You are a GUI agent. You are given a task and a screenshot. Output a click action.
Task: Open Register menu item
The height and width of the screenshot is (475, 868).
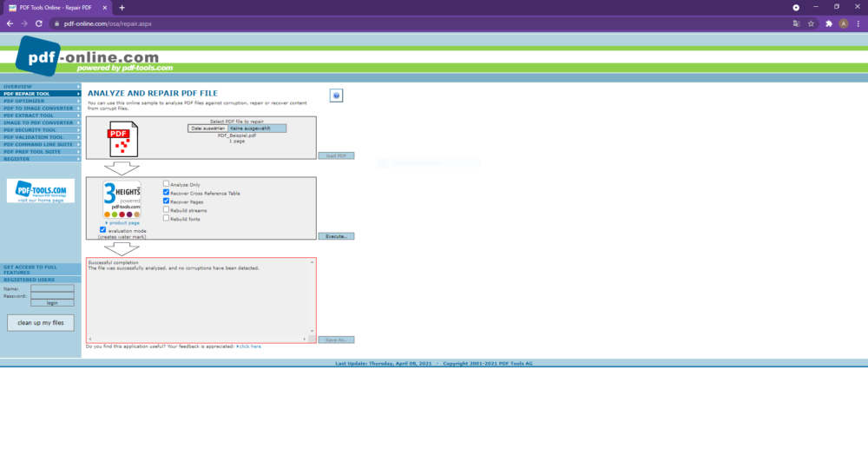pos(41,158)
